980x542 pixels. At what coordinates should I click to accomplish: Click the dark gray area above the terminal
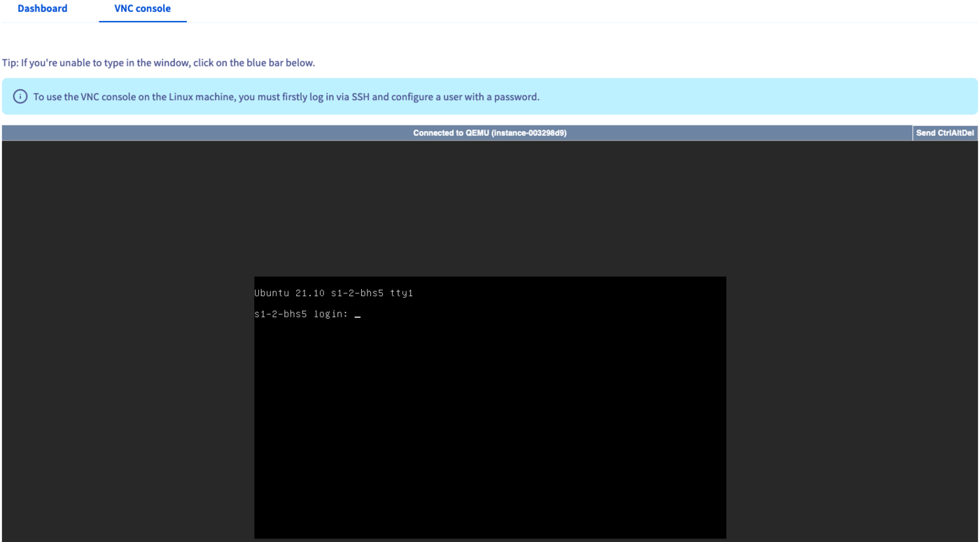(490, 210)
